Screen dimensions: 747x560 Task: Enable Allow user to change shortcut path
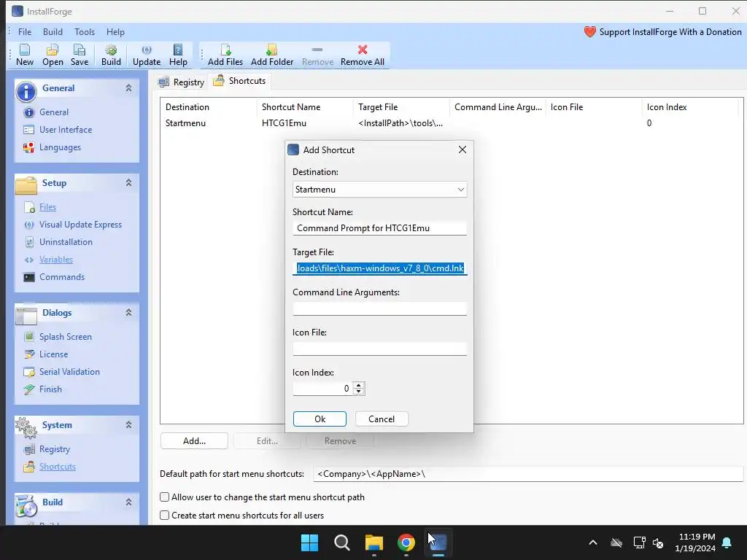pos(164,497)
